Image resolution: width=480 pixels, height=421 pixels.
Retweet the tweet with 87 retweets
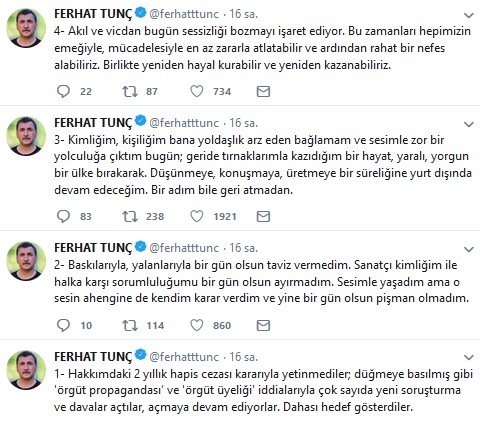click(x=130, y=91)
